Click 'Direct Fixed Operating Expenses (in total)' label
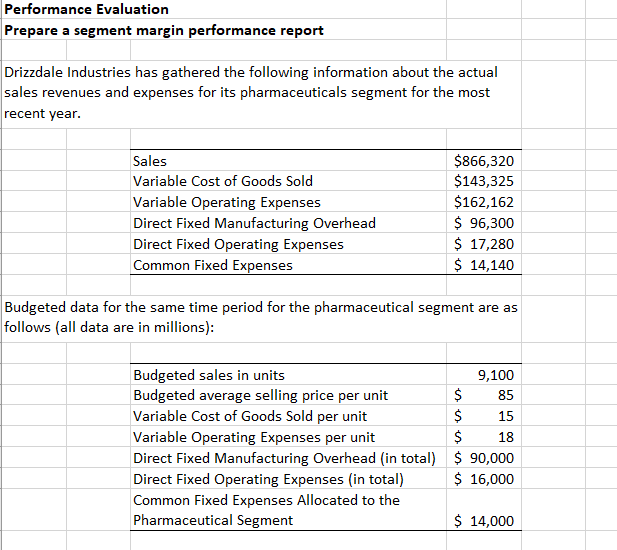617x550 pixels. pos(288,478)
